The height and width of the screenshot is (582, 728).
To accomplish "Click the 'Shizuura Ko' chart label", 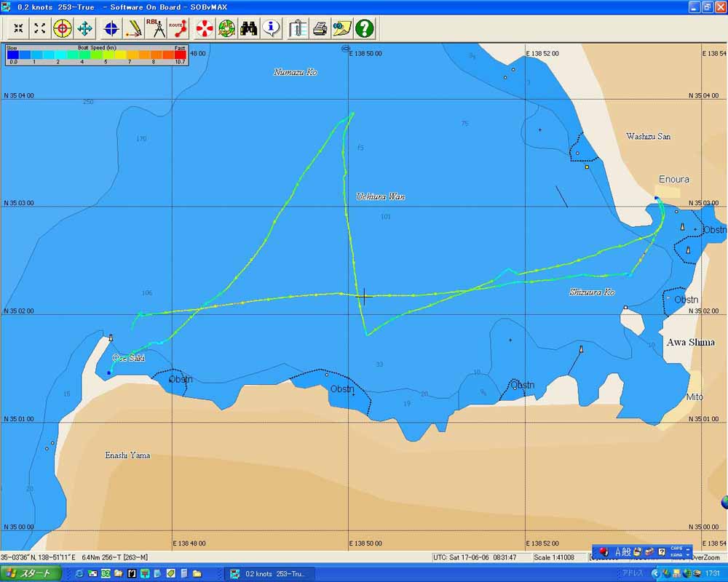I will [592, 292].
